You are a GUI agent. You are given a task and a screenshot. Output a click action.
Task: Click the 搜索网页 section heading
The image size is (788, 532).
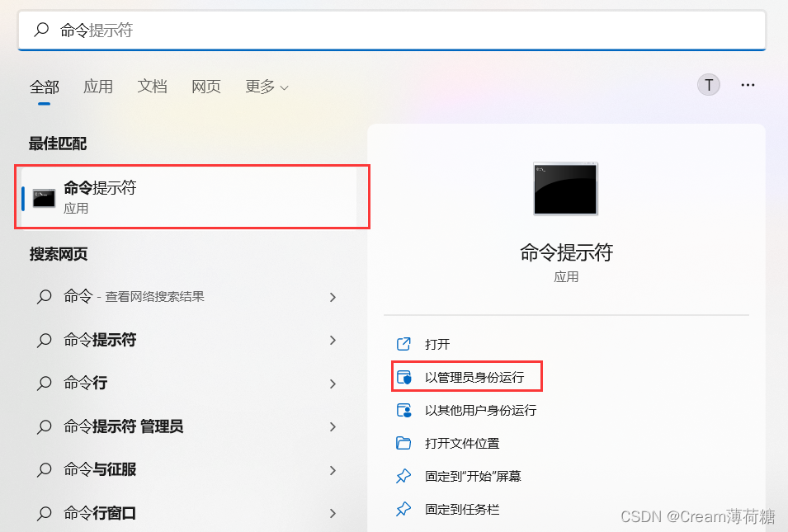click(59, 254)
